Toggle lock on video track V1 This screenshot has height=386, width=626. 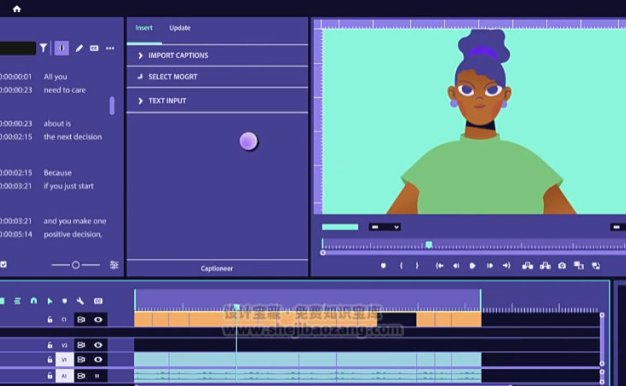(50, 360)
